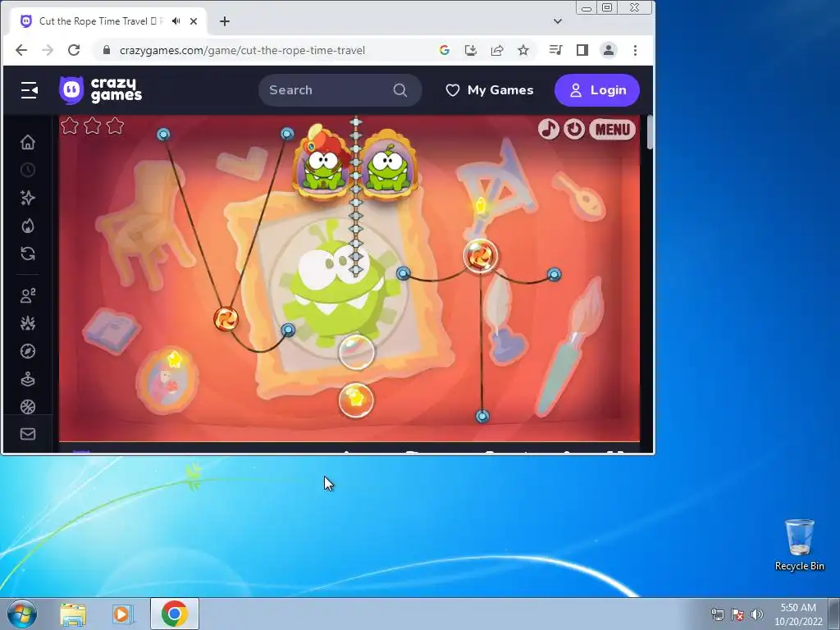Screen dimensions: 840x630
Task: Open My Games favorites
Action: click(x=489, y=90)
